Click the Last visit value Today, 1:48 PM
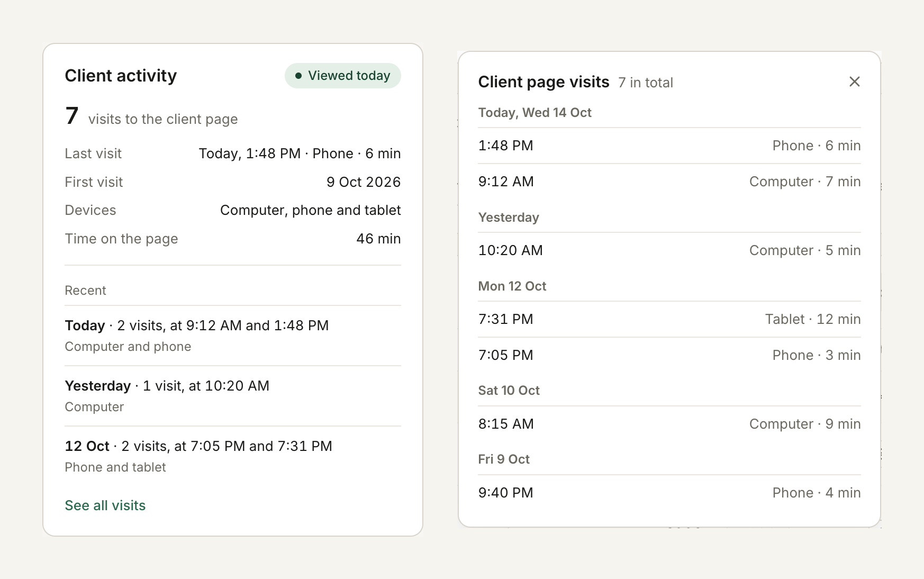This screenshot has height=579, width=924. pos(300,153)
